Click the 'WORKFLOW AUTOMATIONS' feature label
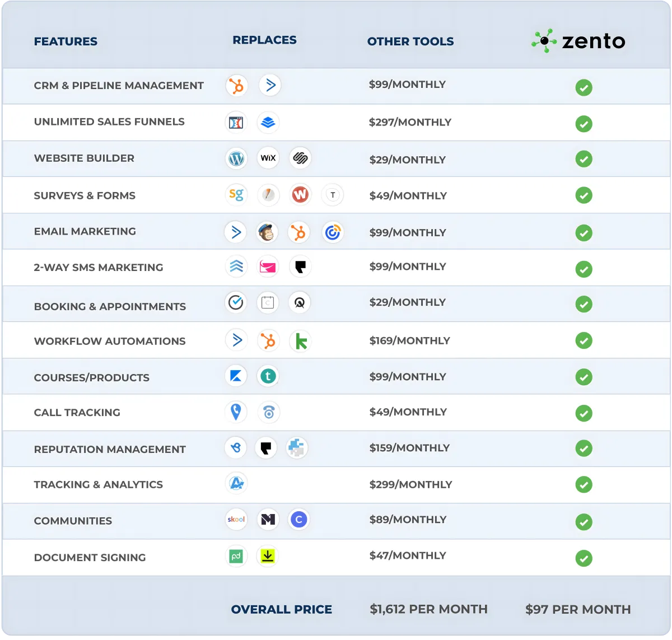The width and height of the screenshot is (672, 640). click(110, 341)
